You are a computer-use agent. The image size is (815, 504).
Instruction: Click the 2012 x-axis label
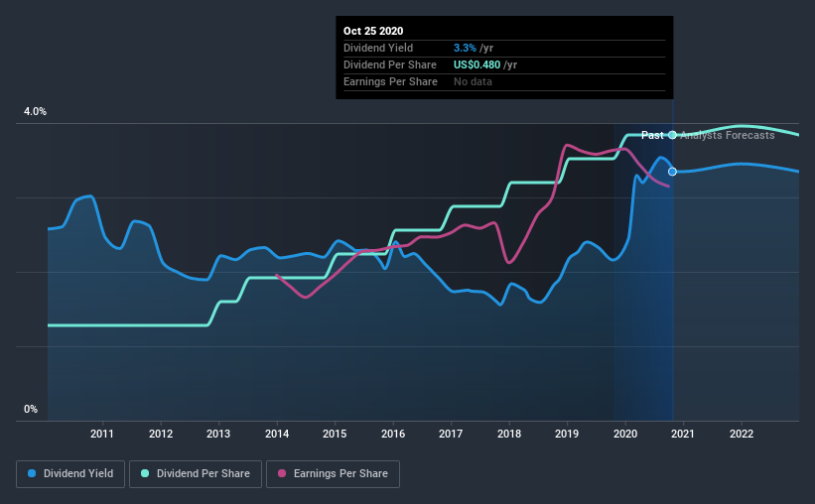161,434
